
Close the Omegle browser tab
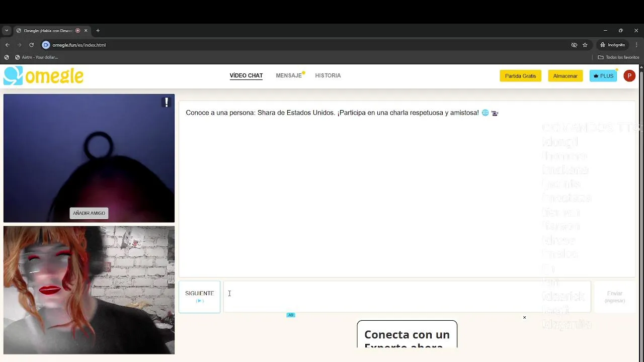pyautogui.click(x=86, y=31)
